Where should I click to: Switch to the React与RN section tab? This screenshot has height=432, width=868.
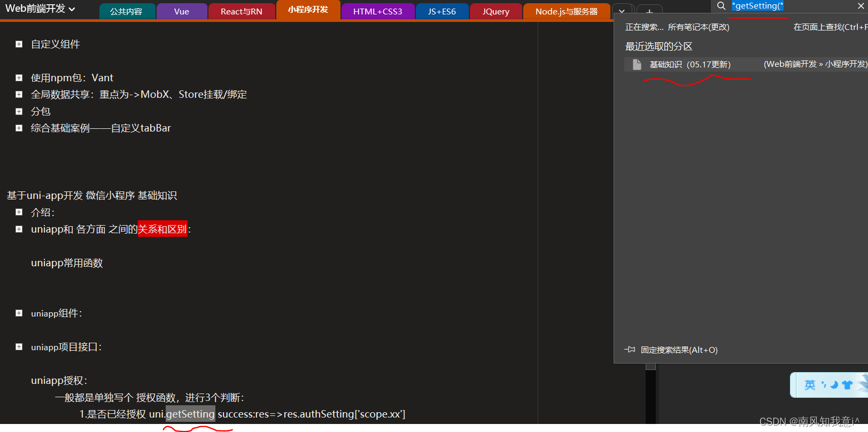pyautogui.click(x=242, y=12)
